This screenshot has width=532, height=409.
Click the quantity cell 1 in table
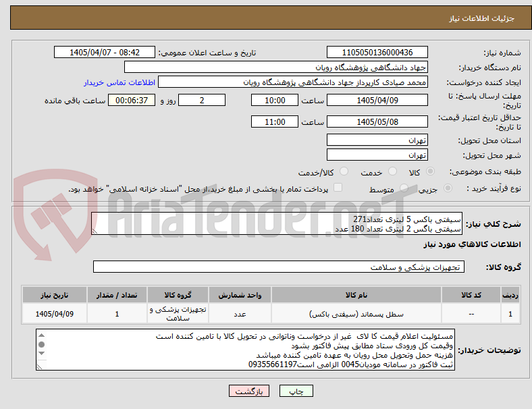click(117, 314)
